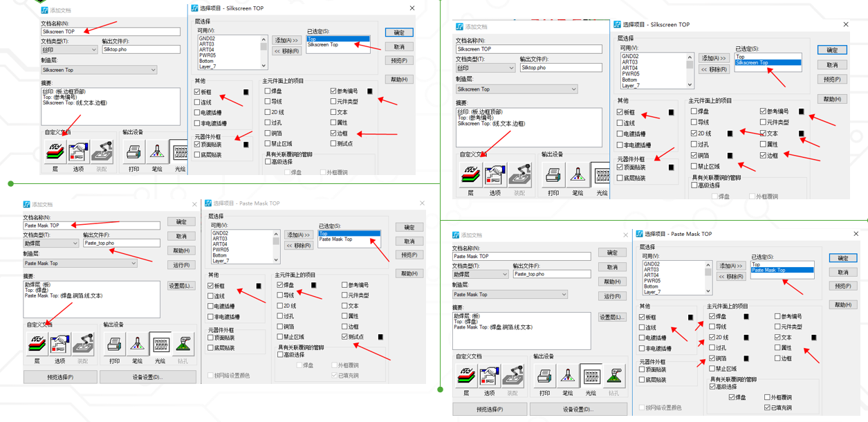Toggle 高级选择 checkbox in lower-right Paste Mask dialog
The image size is (868, 422).
pos(712,387)
